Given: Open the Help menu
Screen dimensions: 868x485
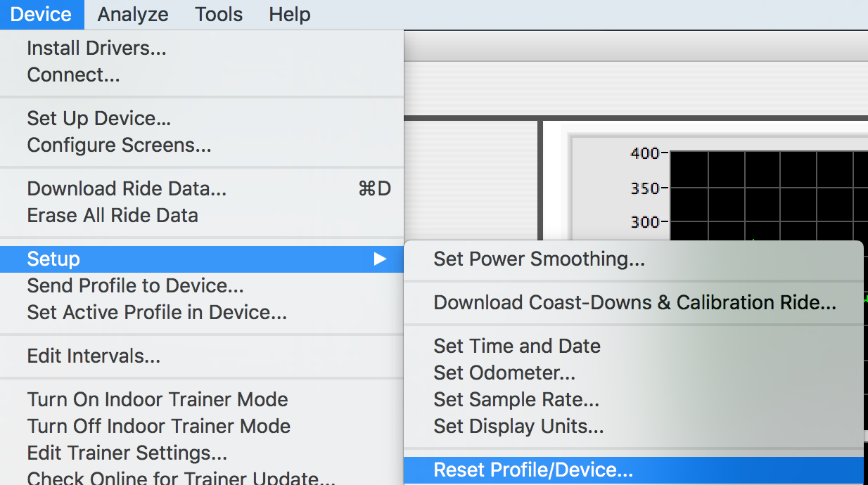Looking at the screenshot, I should 289,14.
